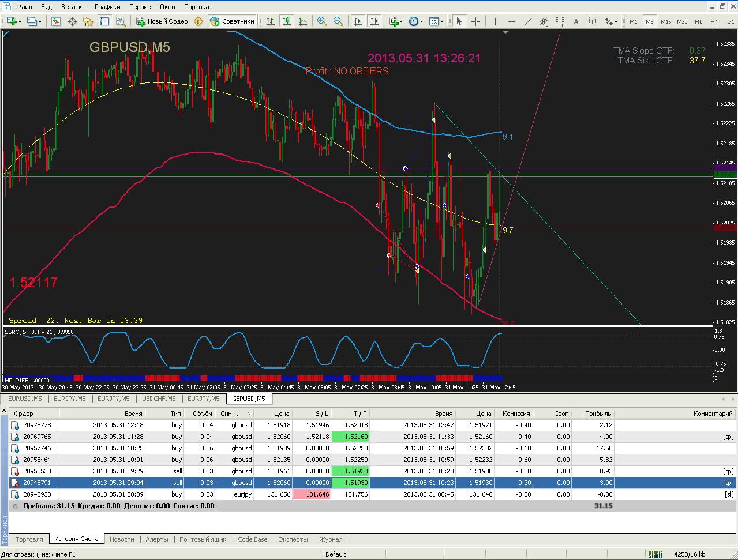Image resolution: width=738 pixels, height=560 pixels.
Task: Click the Новый Ордер button
Action: pos(162,21)
